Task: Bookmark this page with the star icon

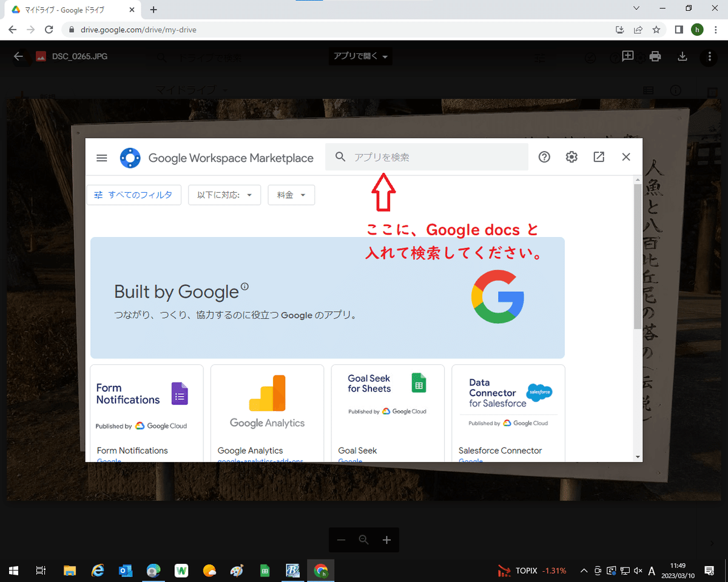Action: click(656, 29)
